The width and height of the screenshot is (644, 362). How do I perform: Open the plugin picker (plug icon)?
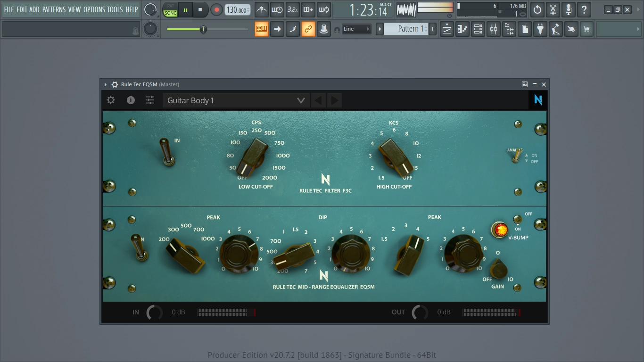[540, 29]
